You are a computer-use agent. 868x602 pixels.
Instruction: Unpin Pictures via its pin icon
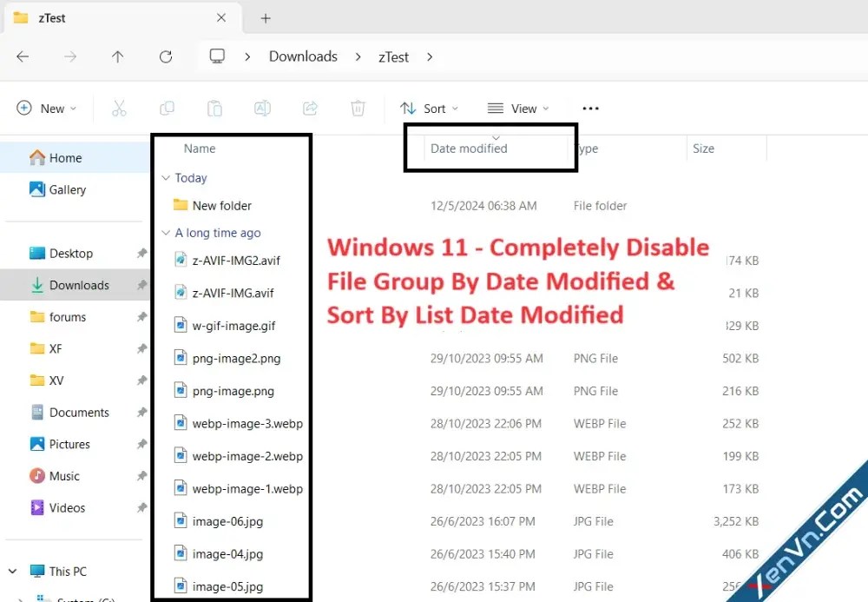click(142, 444)
